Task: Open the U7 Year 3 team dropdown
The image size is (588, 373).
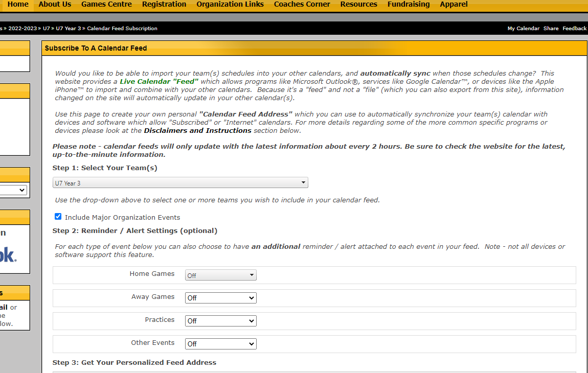Action: pyautogui.click(x=180, y=183)
